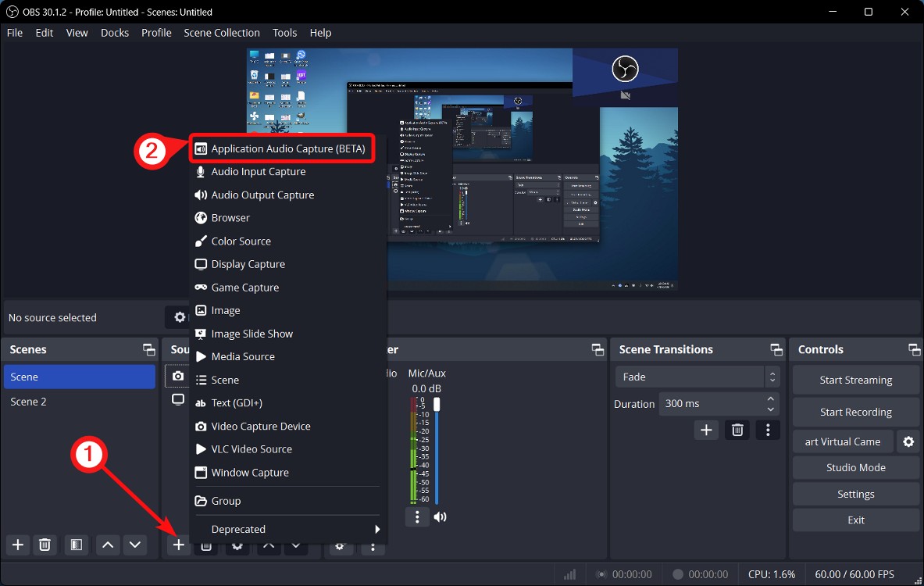Open the Tools menu

tap(284, 32)
